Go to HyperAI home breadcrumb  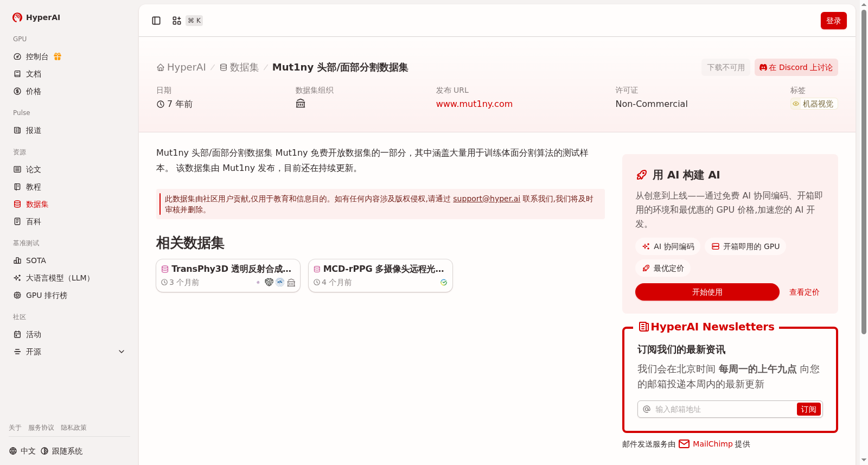(181, 67)
